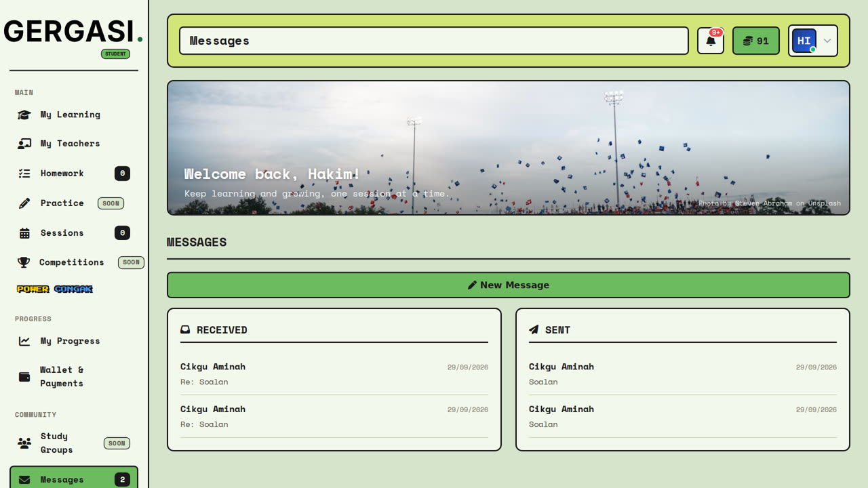
Task: Open the Messages item in the sidebar
Action: [74, 479]
